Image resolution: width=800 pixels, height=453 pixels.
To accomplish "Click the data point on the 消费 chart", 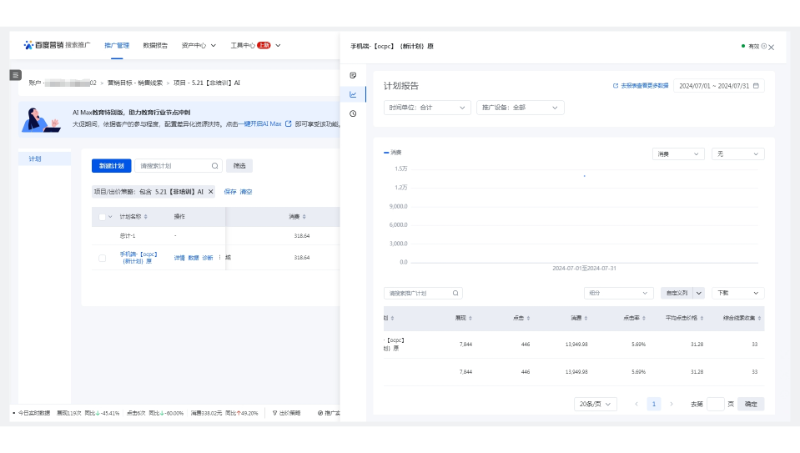I will [584, 176].
